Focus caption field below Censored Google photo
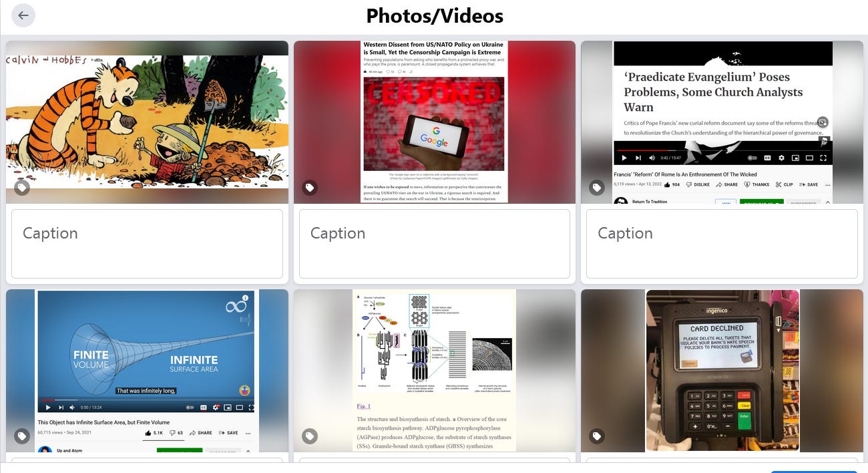Screen dimensions: 868x473 [x=435, y=244]
